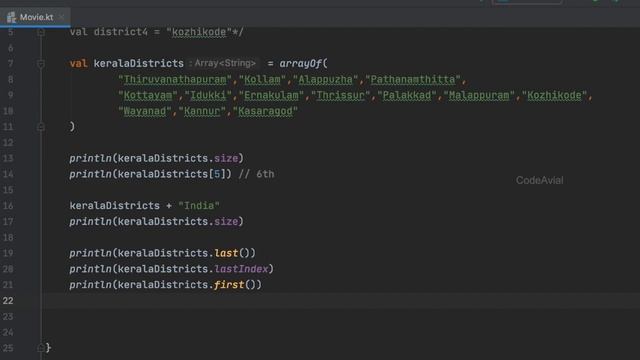The image size is (640, 360).
Task: Click the "Malappuram" string
Action: [479, 96]
